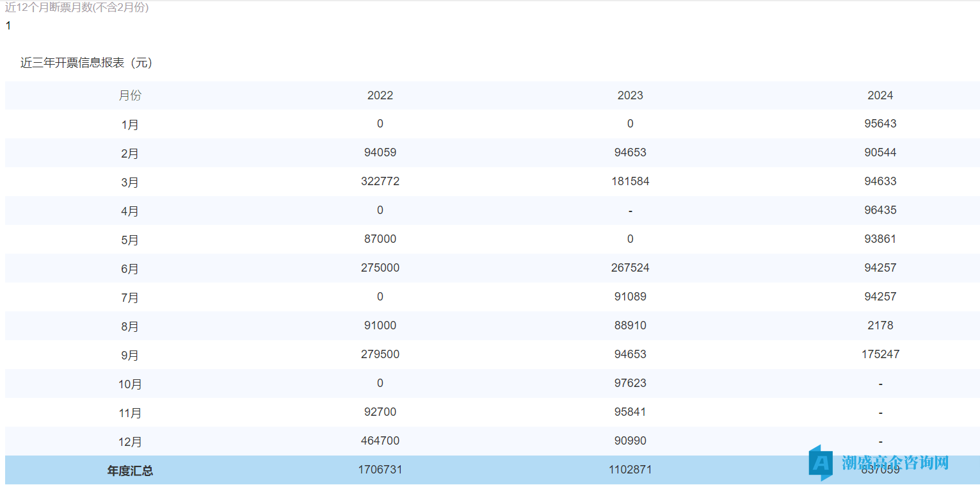980x485 pixels.
Task: Select 7月 2023 value 91089
Action: coord(631,297)
